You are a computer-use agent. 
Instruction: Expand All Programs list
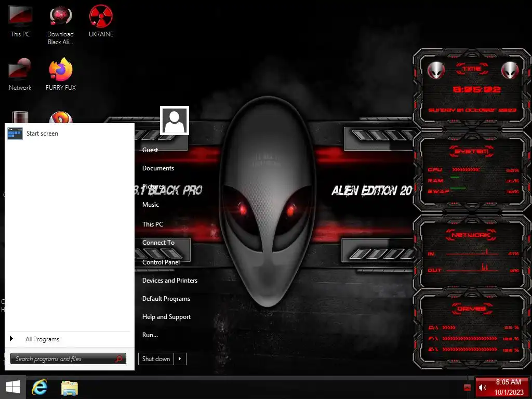pos(42,339)
